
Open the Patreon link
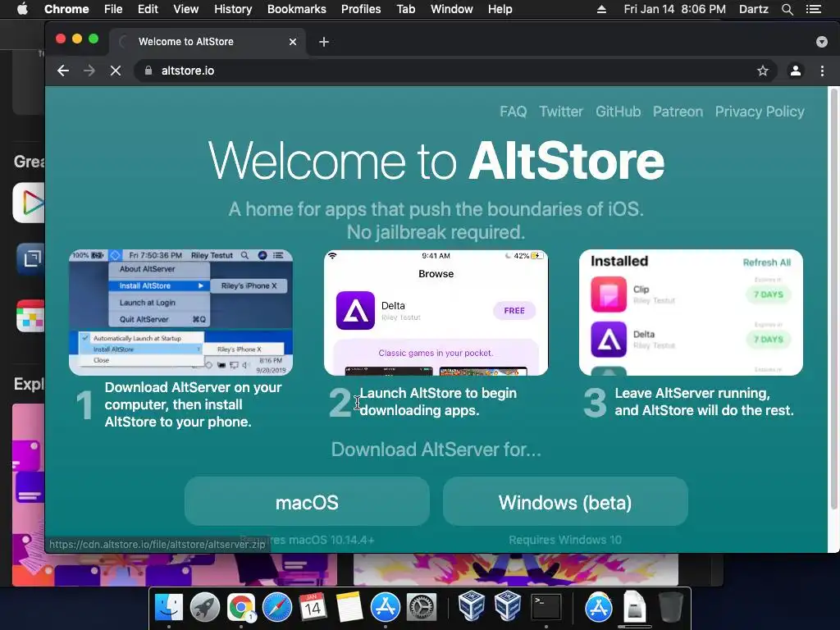point(678,112)
